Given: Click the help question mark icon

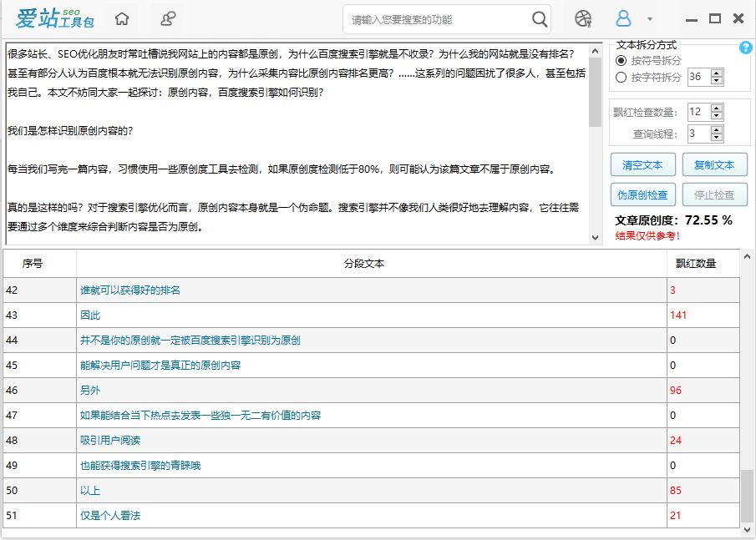Looking at the screenshot, I should [745, 48].
